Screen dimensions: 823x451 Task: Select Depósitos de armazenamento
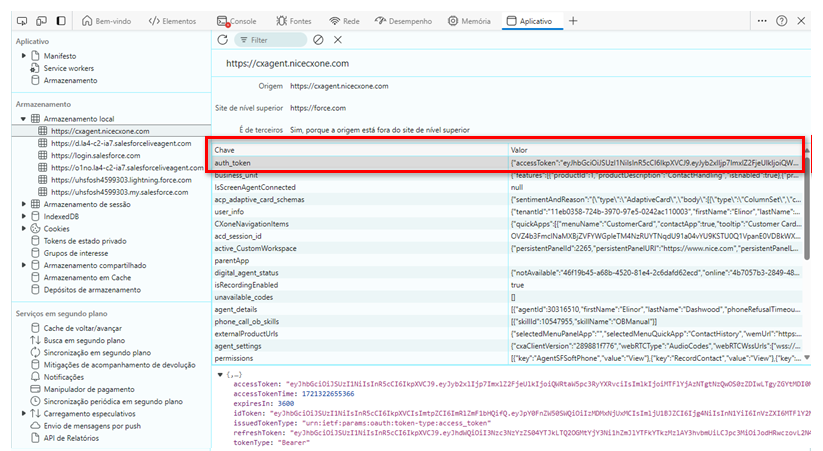[92, 290]
